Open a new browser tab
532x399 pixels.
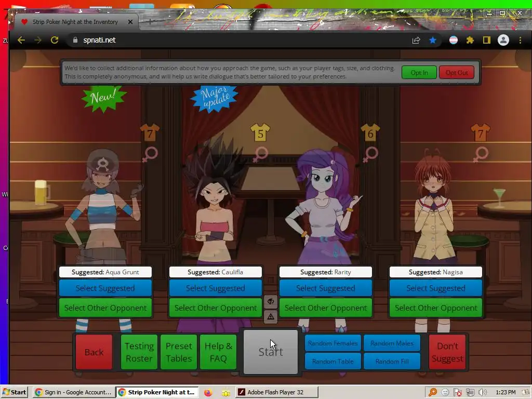point(149,22)
